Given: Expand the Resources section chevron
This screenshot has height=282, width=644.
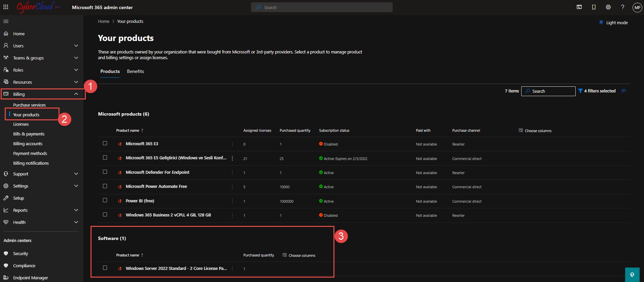Looking at the screenshot, I should (76, 82).
